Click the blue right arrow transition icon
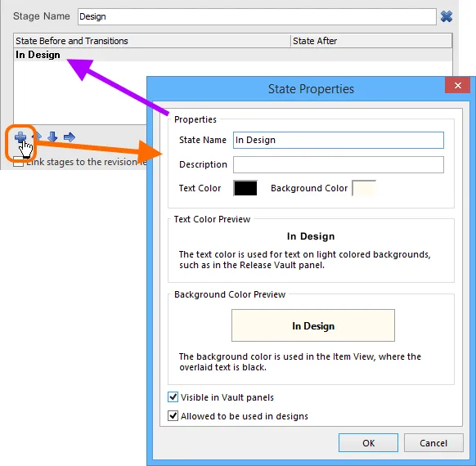This screenshot has width=476, height=466. point(70,137)
